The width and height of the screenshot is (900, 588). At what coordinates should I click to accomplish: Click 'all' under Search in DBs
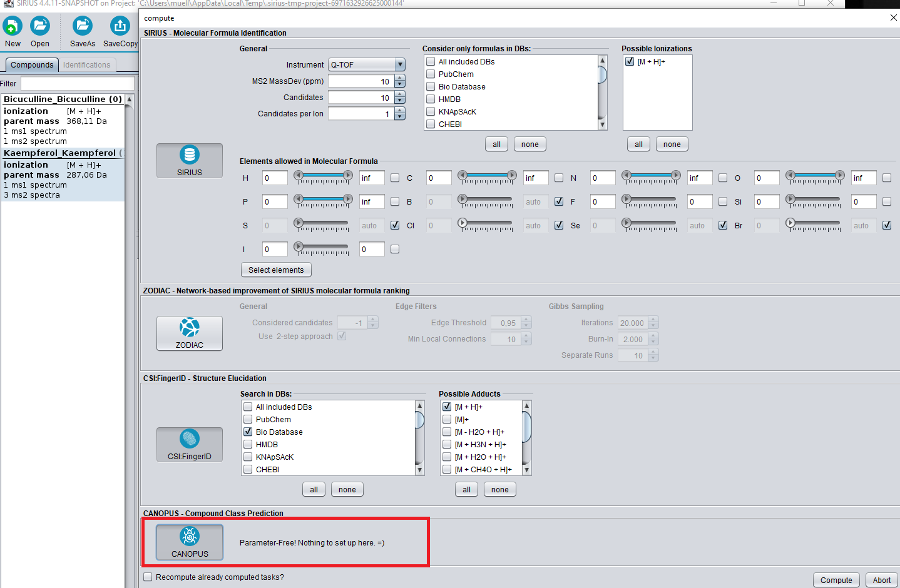click(314, 489)
